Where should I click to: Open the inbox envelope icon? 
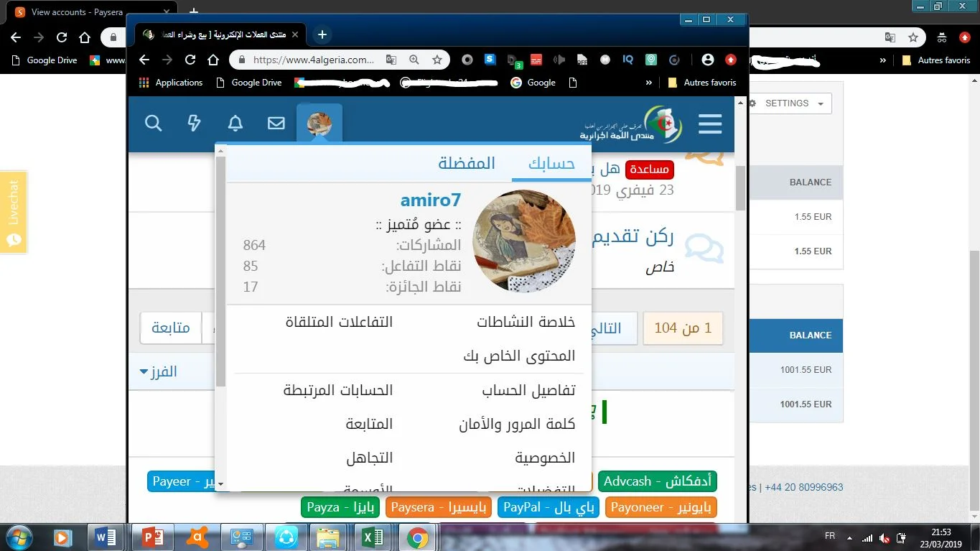(x=276, y=124)
